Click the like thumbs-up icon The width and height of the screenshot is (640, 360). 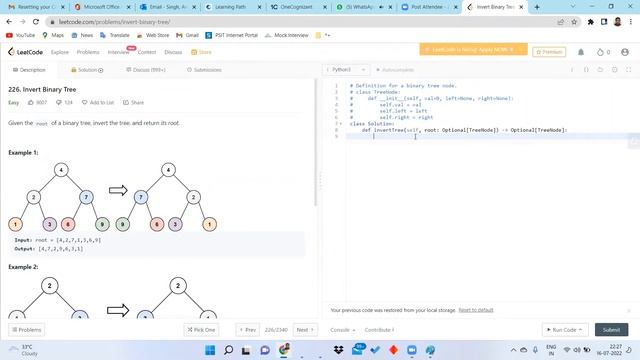click(x=31, y=102)
